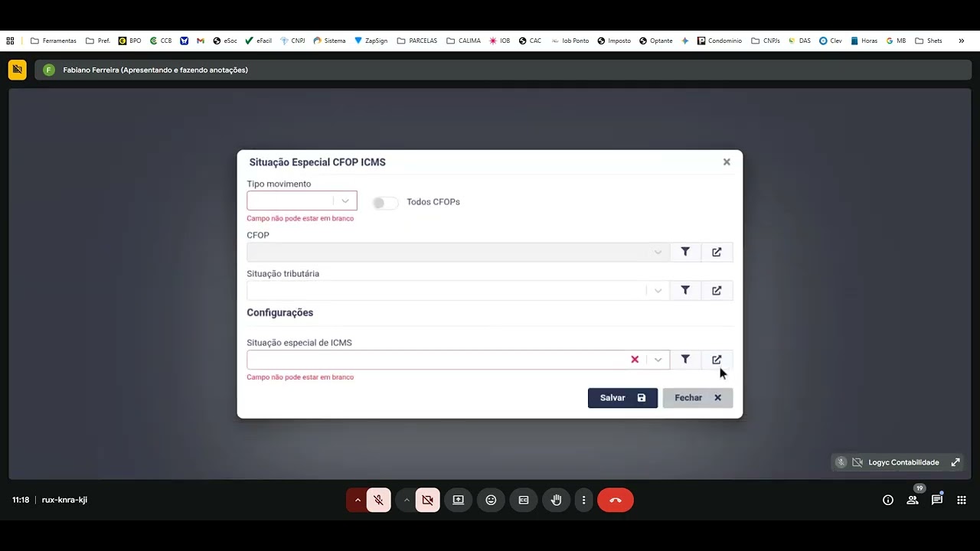Open the PARCELAS bookmark folder
The image size is (980, 551).
417,41
